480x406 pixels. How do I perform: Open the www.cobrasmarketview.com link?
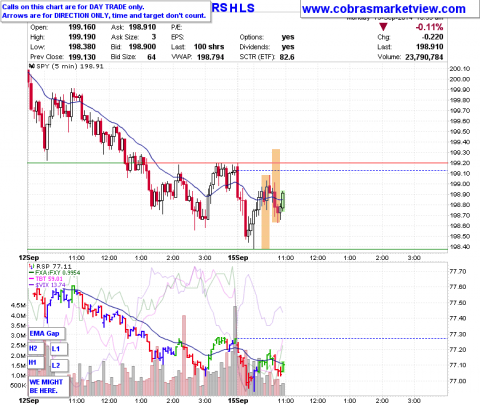point(384,9)
